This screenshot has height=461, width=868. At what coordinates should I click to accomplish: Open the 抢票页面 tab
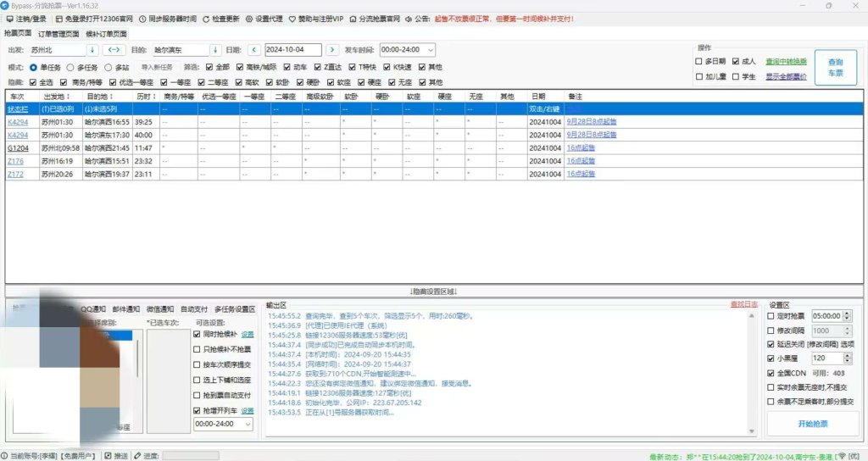coord(18,33)
